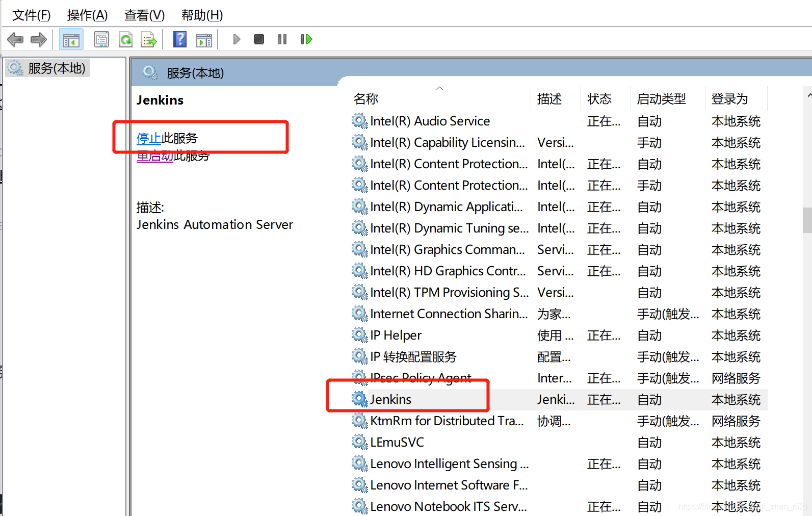Toggle the Show/Hide Console Tree icon

[x=71, y=39]
